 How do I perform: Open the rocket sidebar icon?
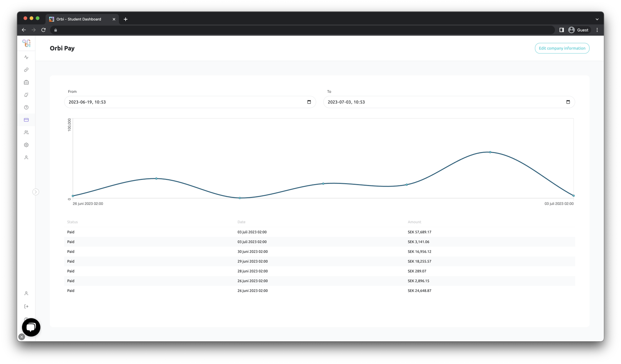[26, 95]
